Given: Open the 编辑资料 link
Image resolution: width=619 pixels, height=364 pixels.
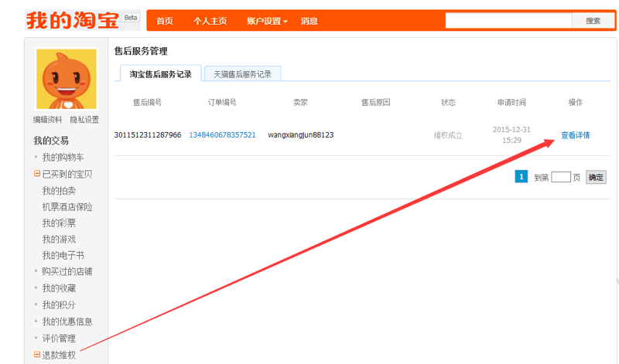Looking at the screenshot, I should 47,120.
